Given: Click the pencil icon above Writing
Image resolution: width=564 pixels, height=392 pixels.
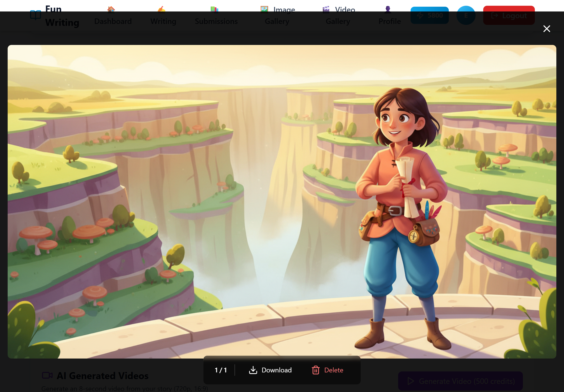Looking at the screenshot, I should (161, 9).
